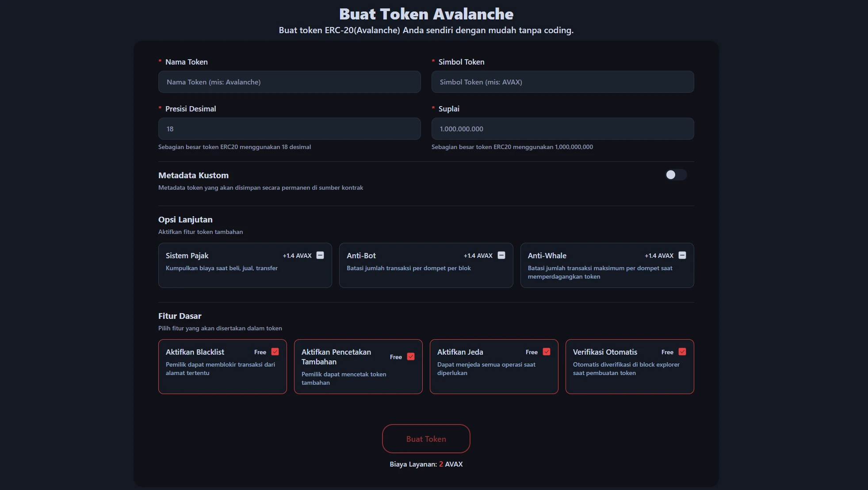Toggle the Metadata Kustom switch
This screenshot has width=868, height=490.
point(676,175)
